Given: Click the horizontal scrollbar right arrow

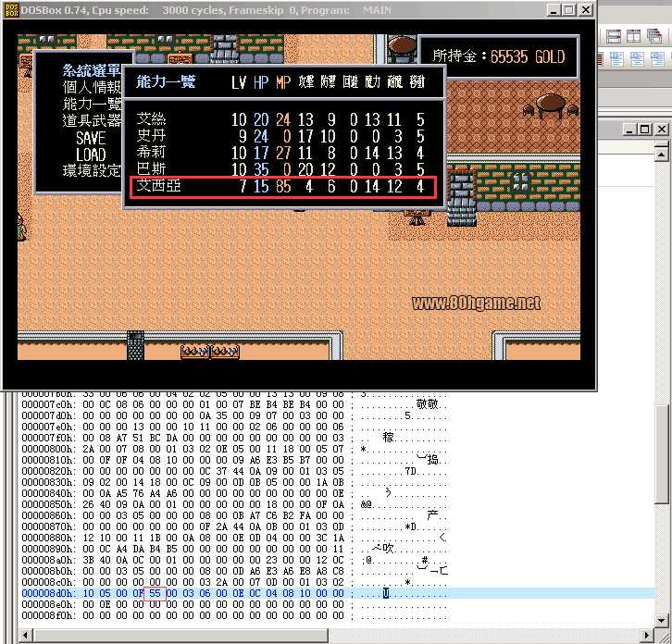Looking at the screenshot, I should pyautogui.click(x=649, y=636).
